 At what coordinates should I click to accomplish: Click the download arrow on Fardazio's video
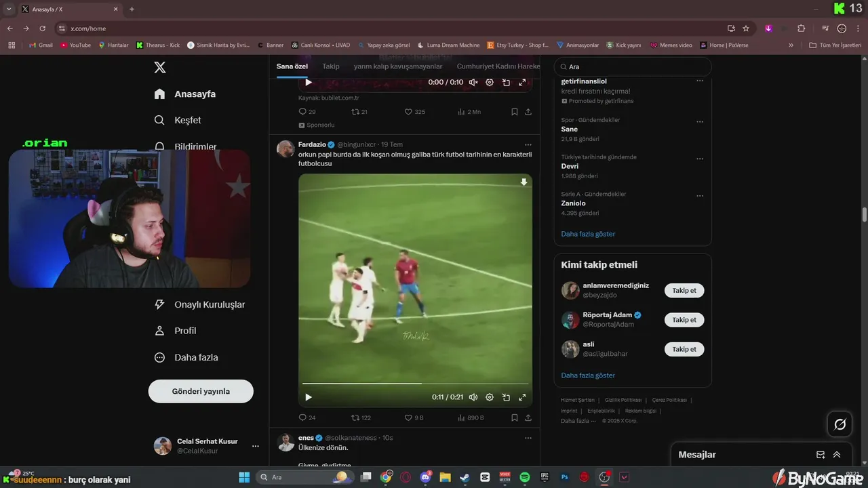[x=524, y=182]
